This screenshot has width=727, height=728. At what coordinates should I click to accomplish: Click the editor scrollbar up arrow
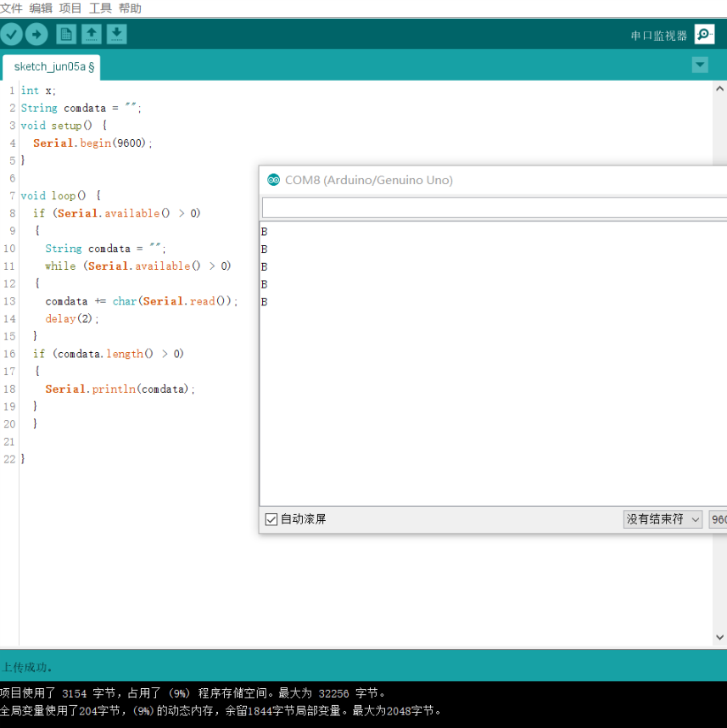tap(719, 88)
